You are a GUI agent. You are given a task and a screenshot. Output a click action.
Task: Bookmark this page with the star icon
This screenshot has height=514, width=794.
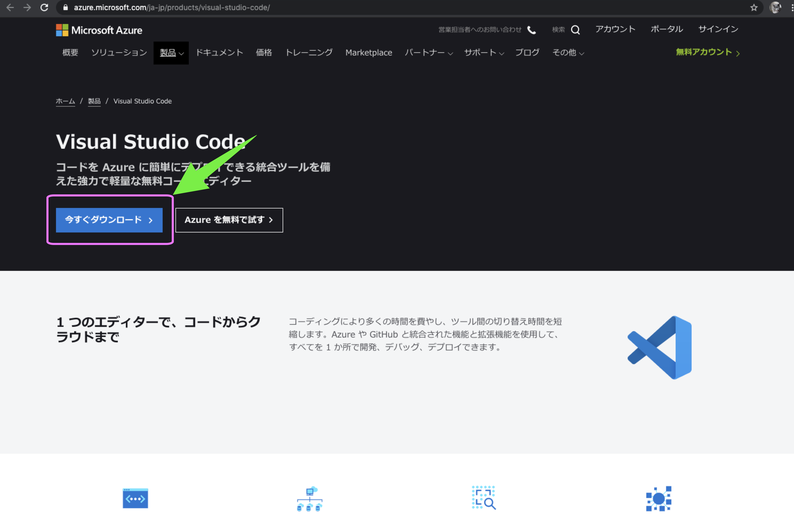pos(754,7)
